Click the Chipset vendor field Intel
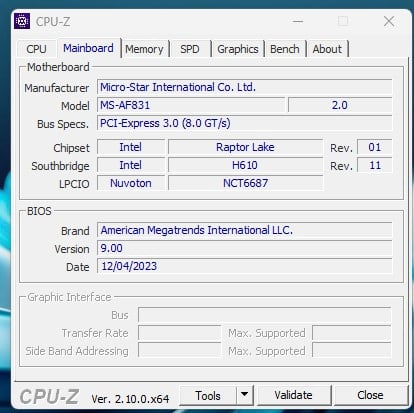 (x=131, y=147)
